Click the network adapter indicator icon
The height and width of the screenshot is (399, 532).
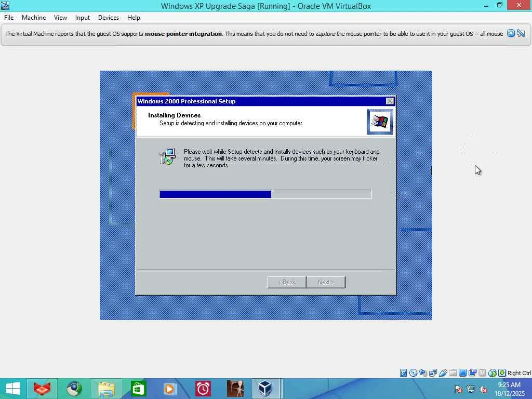click(x=433, y=373)
